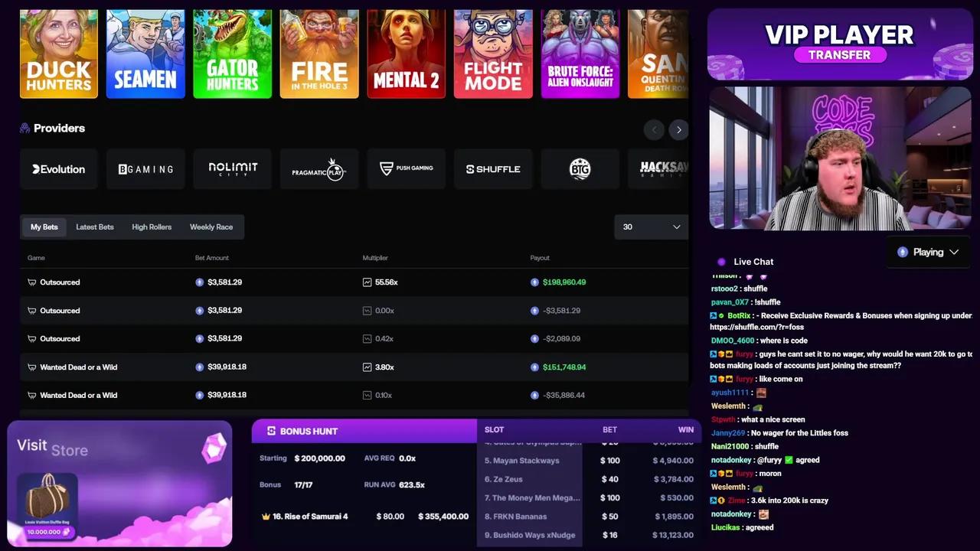Viewport: 980px width, 551px height.
Task: Click the multiplier chart icon beside 55.56x
Action: (x=367, y=282)
